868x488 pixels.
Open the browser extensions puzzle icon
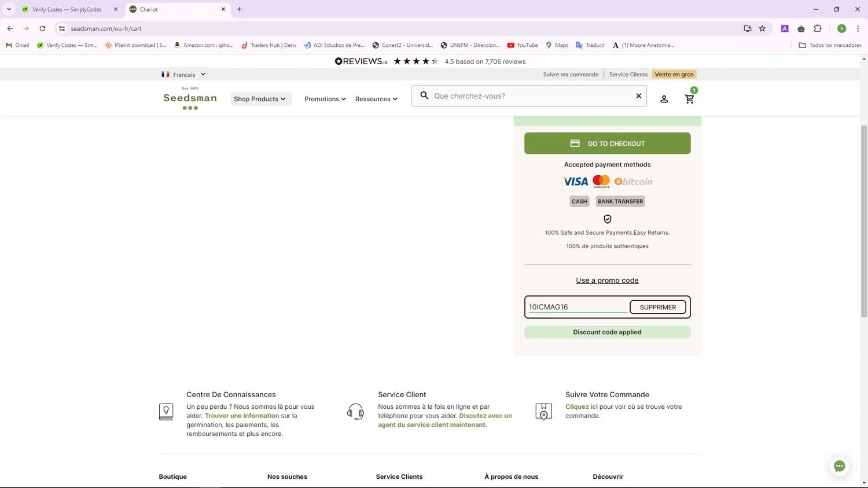tap(818, 28)
